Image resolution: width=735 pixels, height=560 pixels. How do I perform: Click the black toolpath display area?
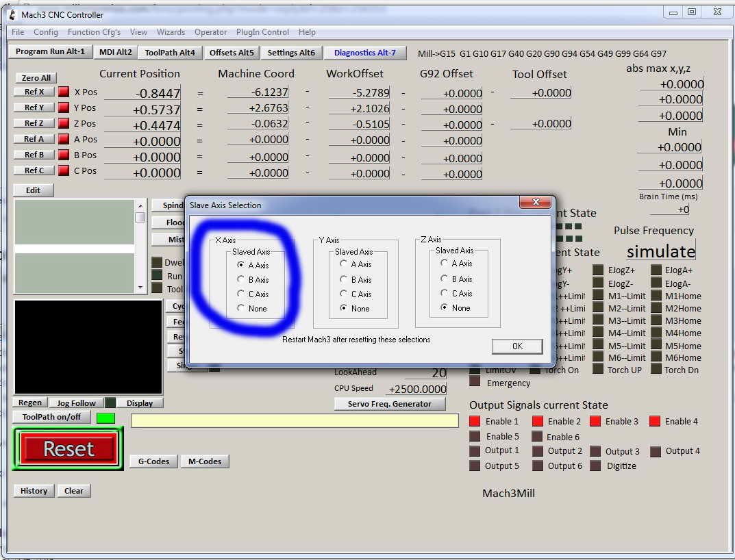coord(88,347)
